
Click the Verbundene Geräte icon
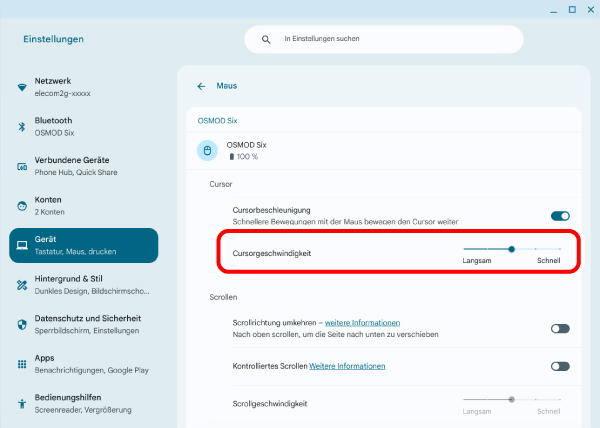(x=22, y=166)
